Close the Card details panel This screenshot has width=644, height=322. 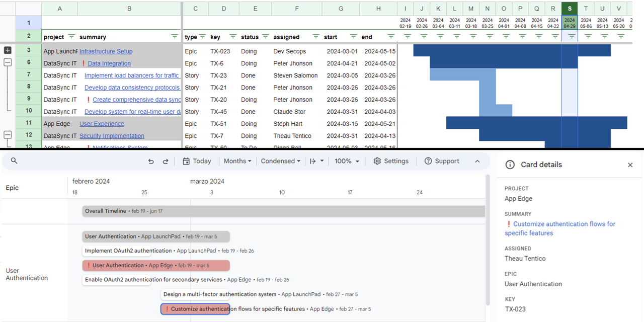(x=630, y=165)
